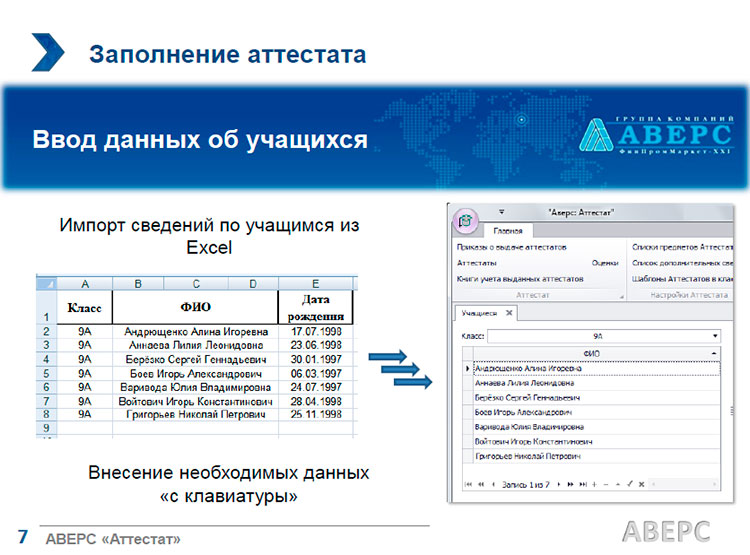Open Список дополнительных сведений command
Image resolution: width=750 pixels, height=555 pixels.
682,263
